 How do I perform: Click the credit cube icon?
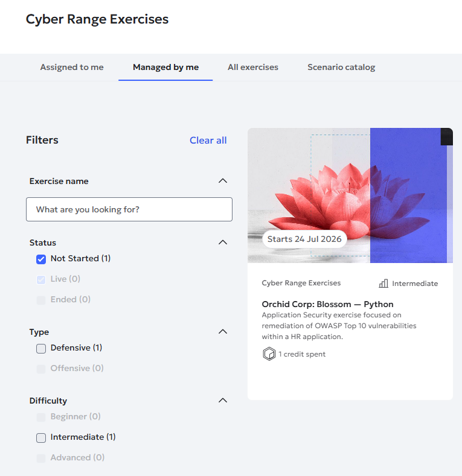coord(269,354)
